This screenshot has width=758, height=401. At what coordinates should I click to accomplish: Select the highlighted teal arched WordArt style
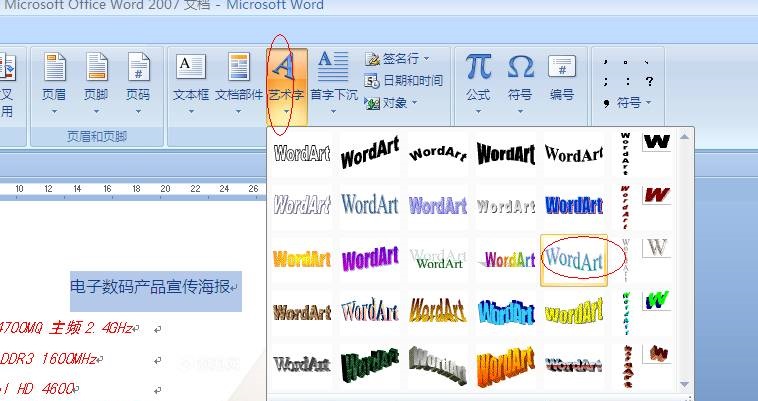(574, 260)
